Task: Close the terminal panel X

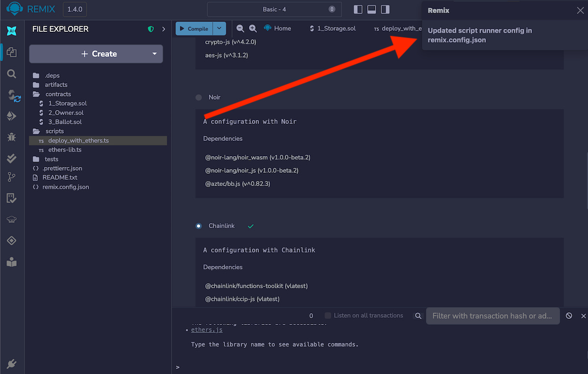Action: 584,316
